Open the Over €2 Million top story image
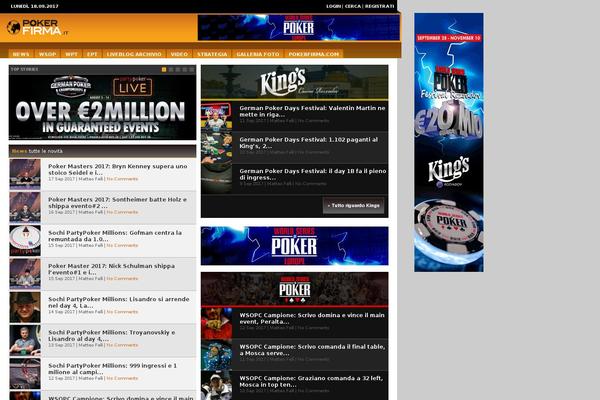600x400 pixels. click(102, 107)
